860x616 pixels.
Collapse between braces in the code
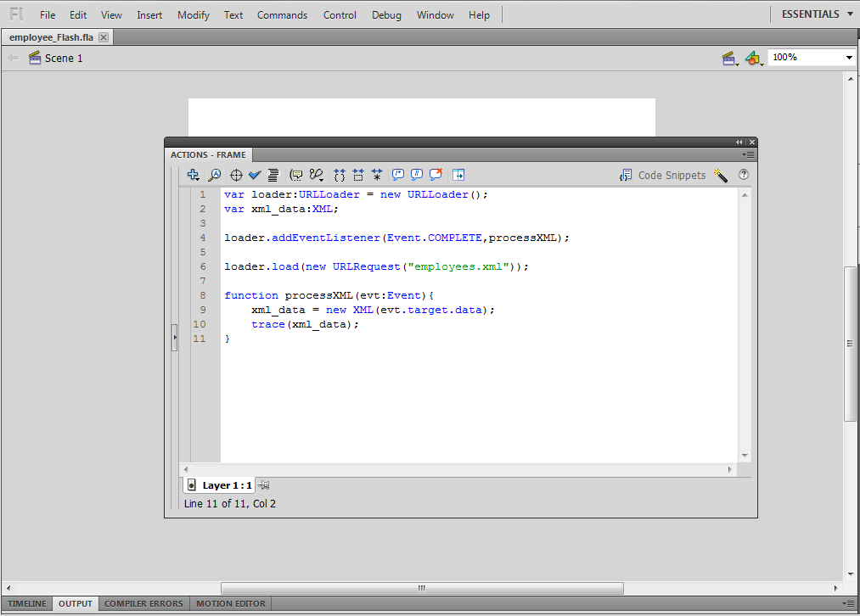340,175
